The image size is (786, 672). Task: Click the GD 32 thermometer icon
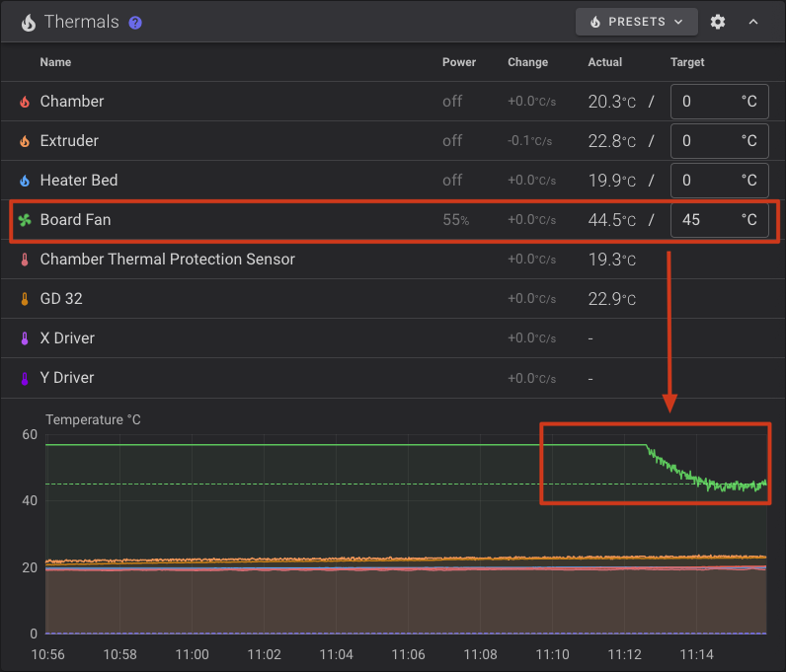[25, 299]
